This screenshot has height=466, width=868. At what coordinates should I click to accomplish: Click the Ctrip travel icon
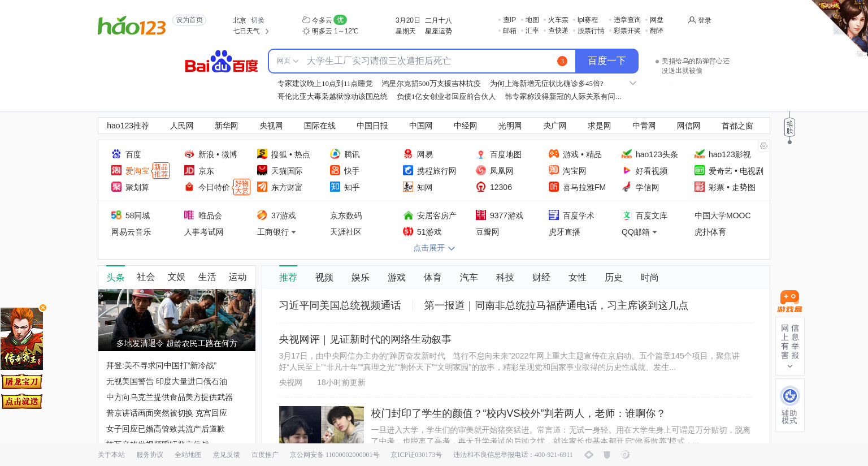[x=408, y=170]
